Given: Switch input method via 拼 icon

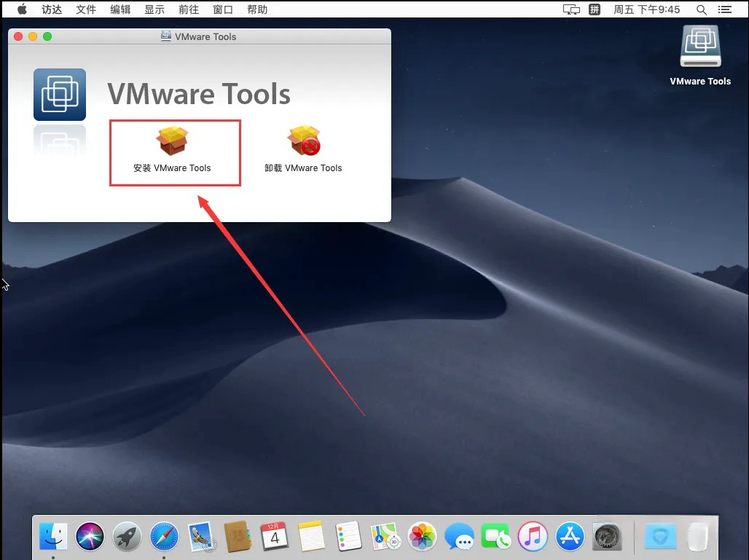Looking at the screenshot, I should pos(595,9).
